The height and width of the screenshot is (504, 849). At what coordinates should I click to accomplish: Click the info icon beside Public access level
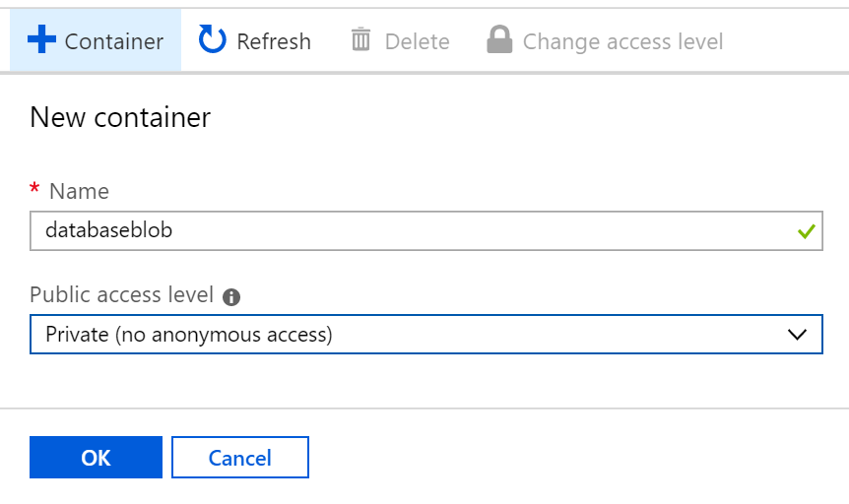(x=232, y=296)
